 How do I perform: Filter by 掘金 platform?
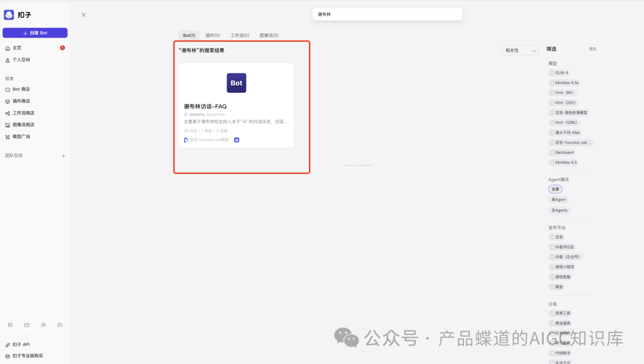[556, 287]
